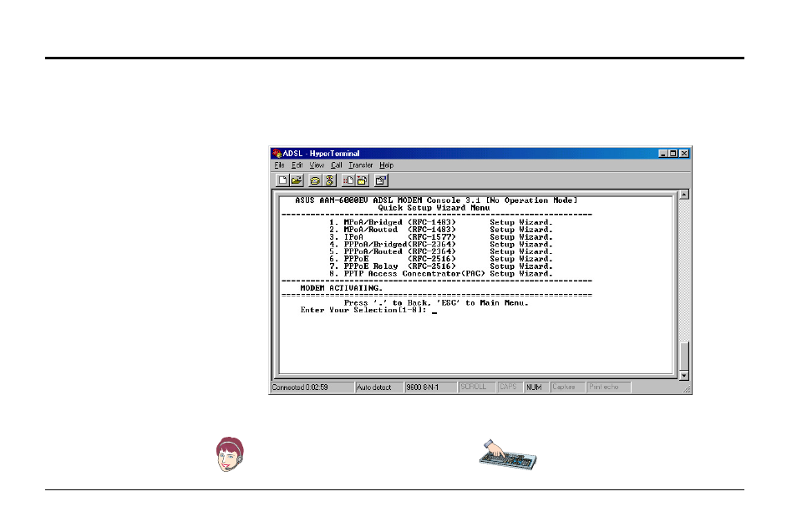
Task: Minimize the HyperTerminal window
Action: (x=663, y=154)
